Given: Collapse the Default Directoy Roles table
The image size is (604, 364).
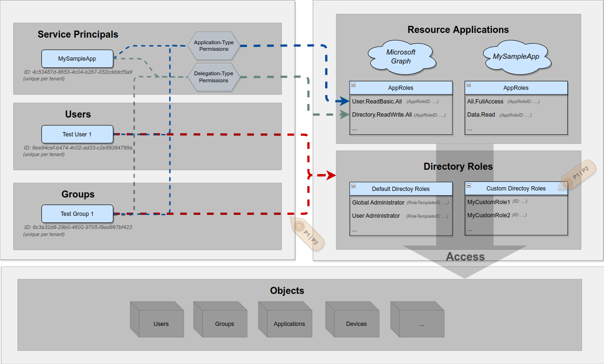Looking at the screenshot, I should 353,187.
